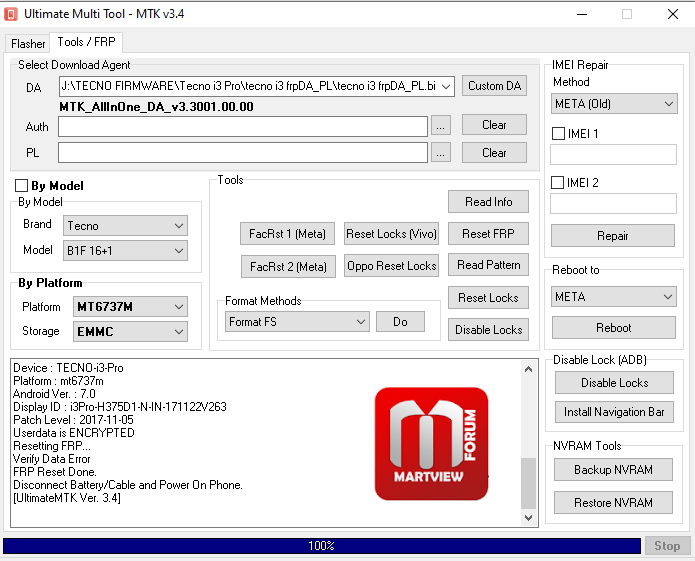Open the Format Methods dropdown
The height and width of the screenshot is (561, 695).
click(x=297, y=322)
